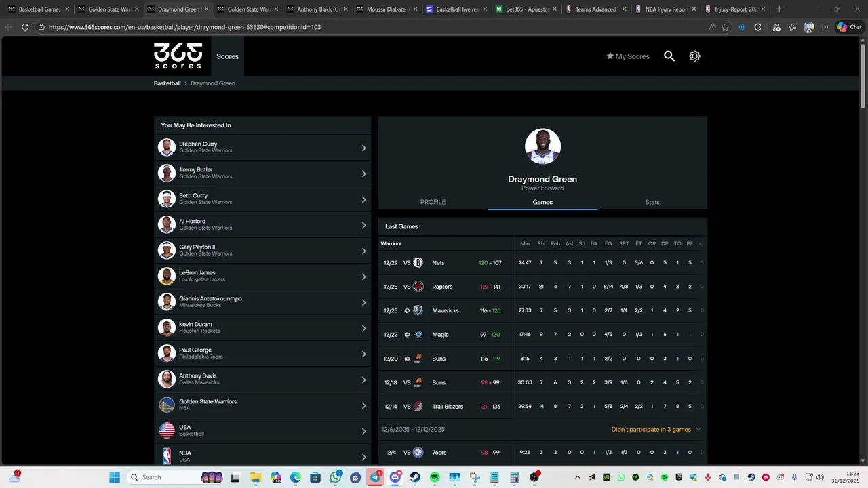The height and width of the screenshot is (488, 868).
Task: Expand the Stephen Curry row chevron
Action: 363,148
